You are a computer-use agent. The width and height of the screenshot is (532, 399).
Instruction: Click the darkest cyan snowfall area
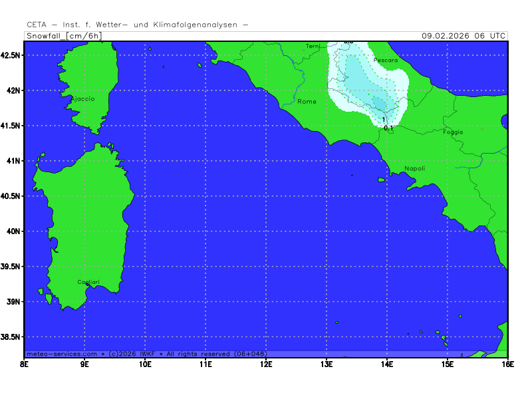(379, 102)
